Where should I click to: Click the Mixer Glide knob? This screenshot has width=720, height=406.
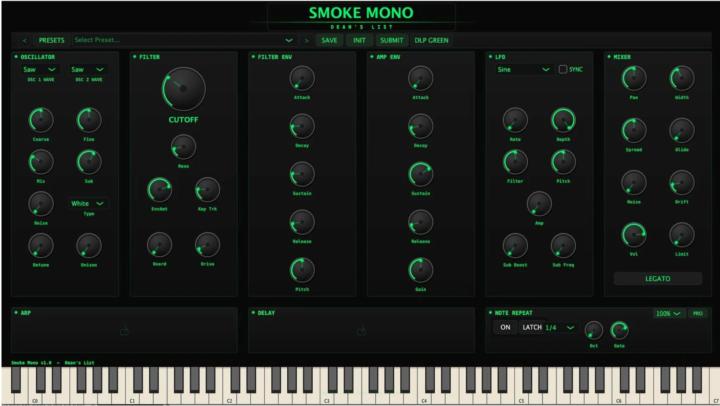(x=682, y=130)
